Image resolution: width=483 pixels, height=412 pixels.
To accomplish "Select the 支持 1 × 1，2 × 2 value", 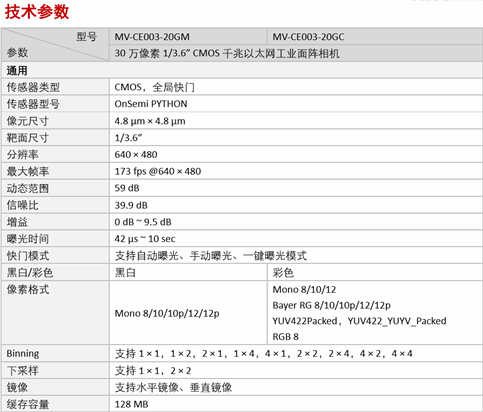I will coord(153,371).
